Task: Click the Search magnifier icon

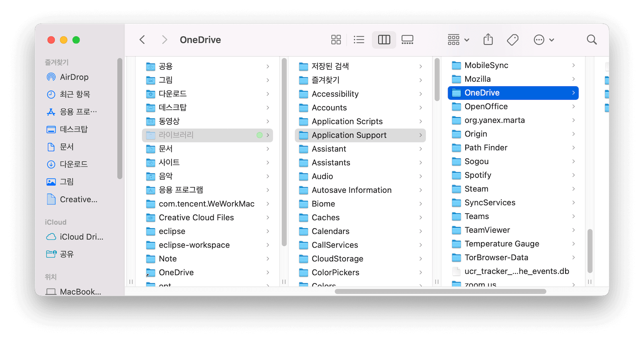Action: pyautogui.click(x=592, y=39)
